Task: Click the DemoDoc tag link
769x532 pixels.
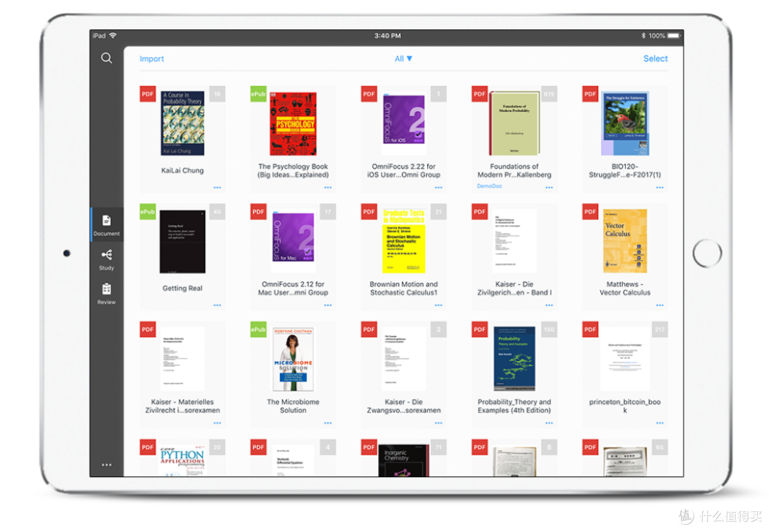Action: pyautogui.click(x=489, y=187)
